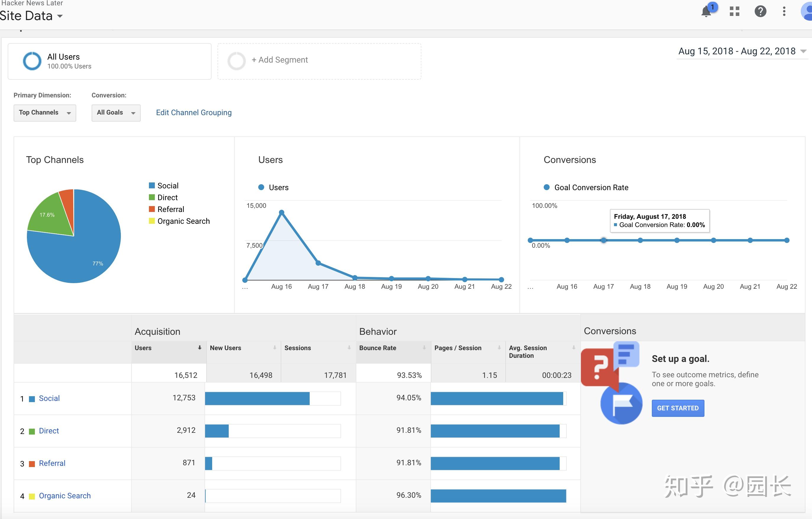Open the Organic Search channel link

coord(65,496)
